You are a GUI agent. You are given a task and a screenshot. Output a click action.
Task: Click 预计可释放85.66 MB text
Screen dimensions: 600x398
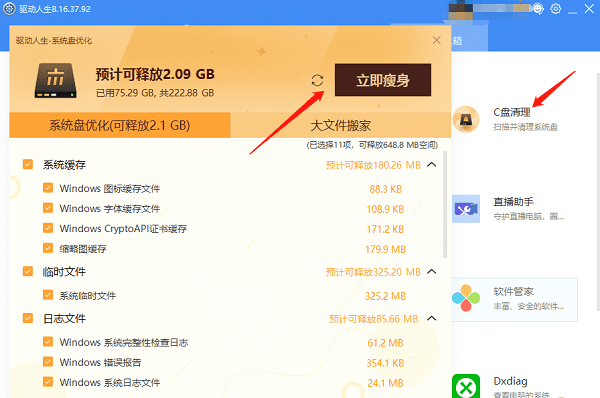click(374, 319)
